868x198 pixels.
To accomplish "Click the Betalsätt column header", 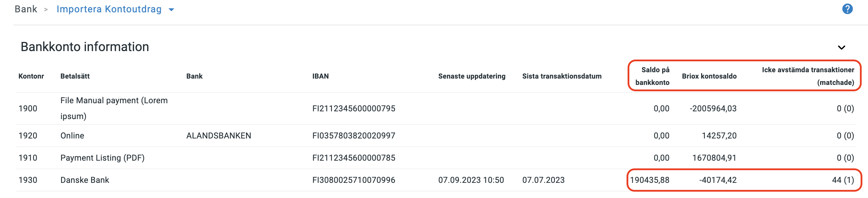I will 75,76.
